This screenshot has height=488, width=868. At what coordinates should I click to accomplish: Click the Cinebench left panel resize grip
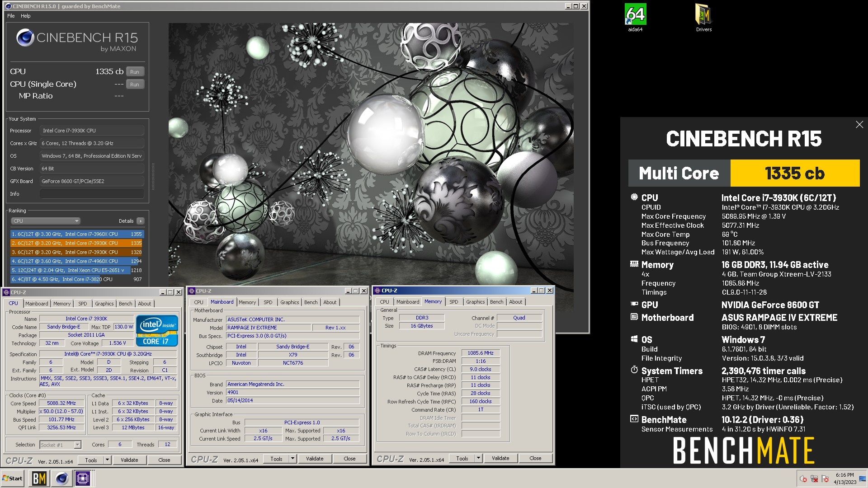[x=153, y=176]
